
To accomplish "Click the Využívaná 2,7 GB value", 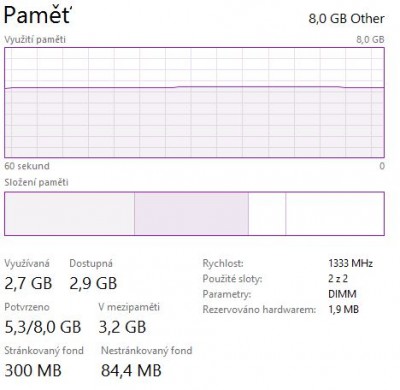I will coord(28,283).
